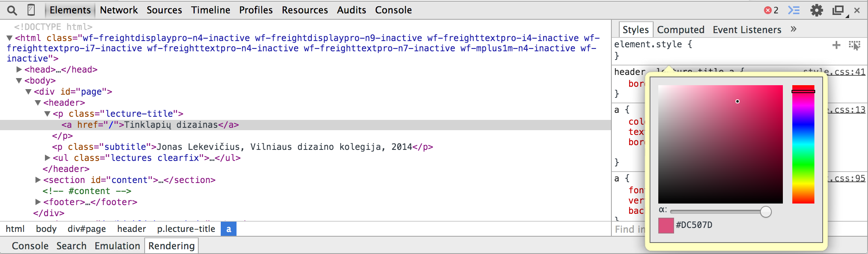Select the Audits tab
This screenshot has width=868, height=254.
352,10
